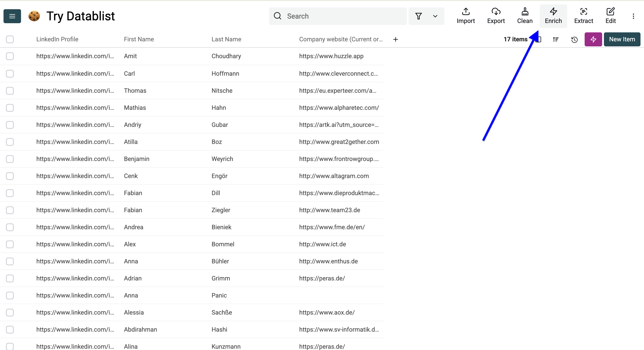Open the Extract tool
Image resolution: width=644 pixels, height=350 pixels.
click(584, 16)
